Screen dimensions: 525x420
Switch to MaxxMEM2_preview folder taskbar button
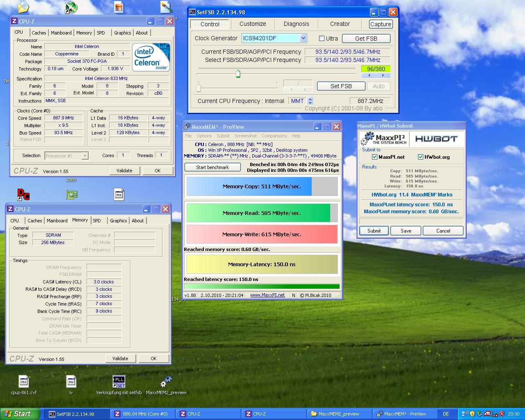339,414
